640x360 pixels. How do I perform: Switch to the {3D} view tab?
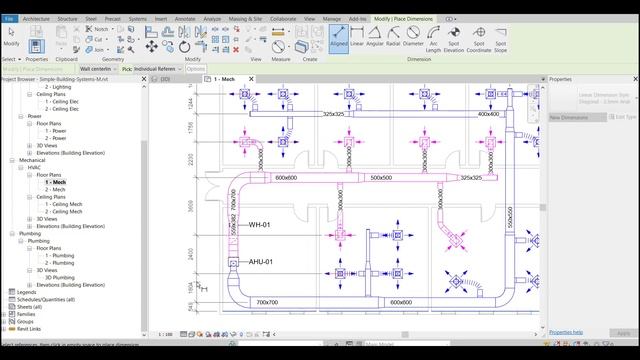tap(165, 79)
